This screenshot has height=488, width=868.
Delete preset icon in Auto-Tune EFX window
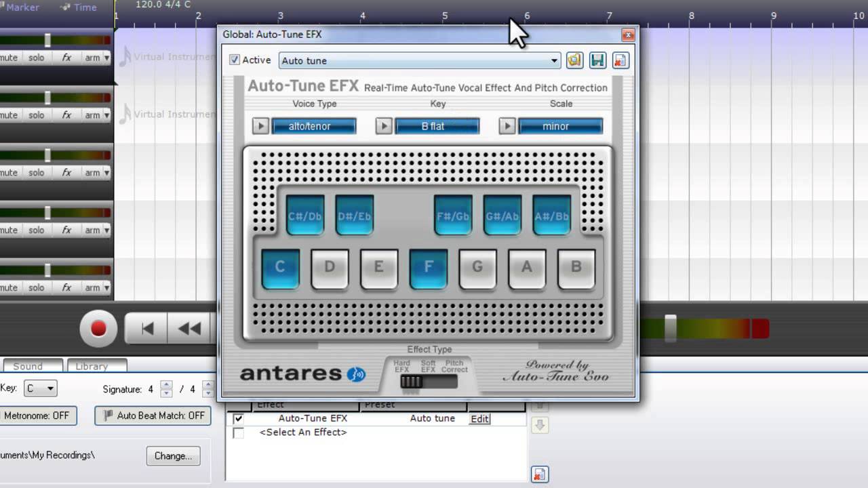coord(620,60)
